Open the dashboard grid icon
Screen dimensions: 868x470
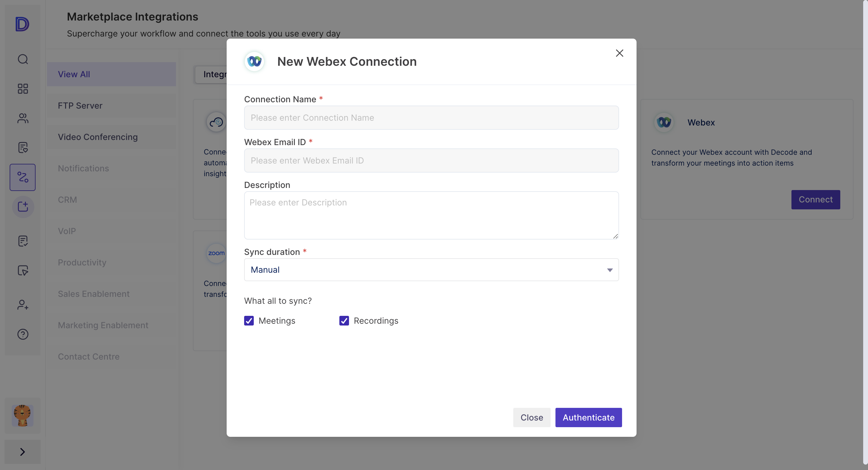click(23, 89)
